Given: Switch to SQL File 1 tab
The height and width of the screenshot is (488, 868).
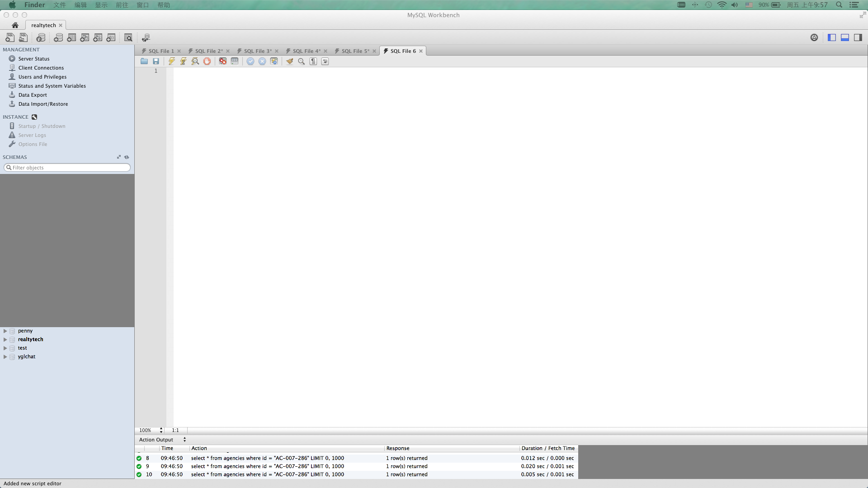Looking at the screenshot, I should 161,51.
